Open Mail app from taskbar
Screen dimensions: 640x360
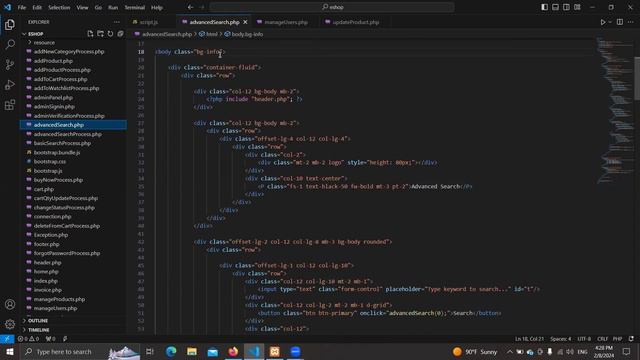tap(213, 351)
